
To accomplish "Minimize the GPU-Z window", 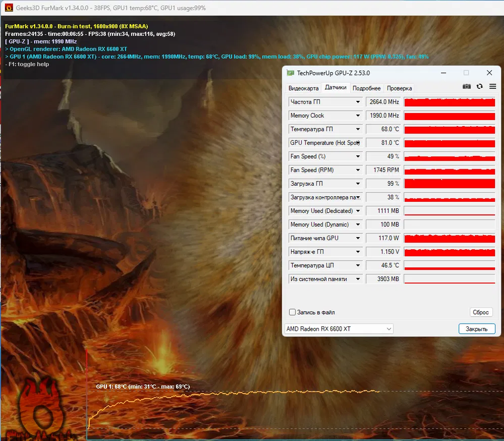I will 443,73.
